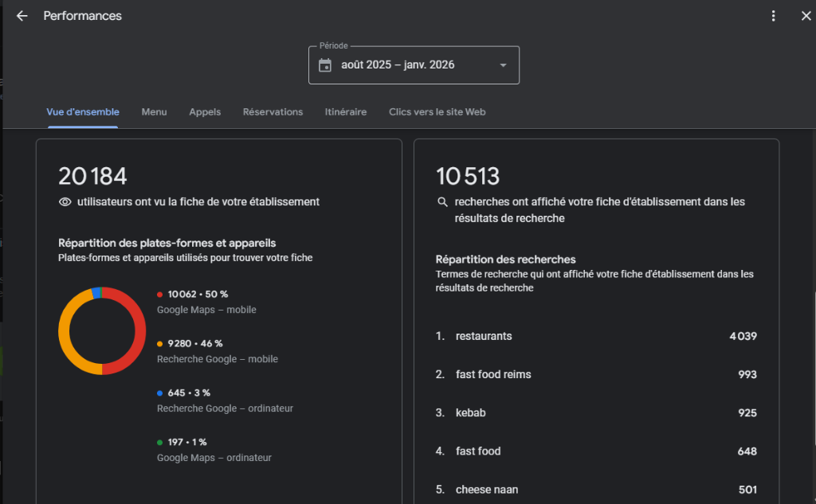Click the 501 count for cheese naan
Image resolution: width=816 pixels, height=504 pixels.
(747, 490)
